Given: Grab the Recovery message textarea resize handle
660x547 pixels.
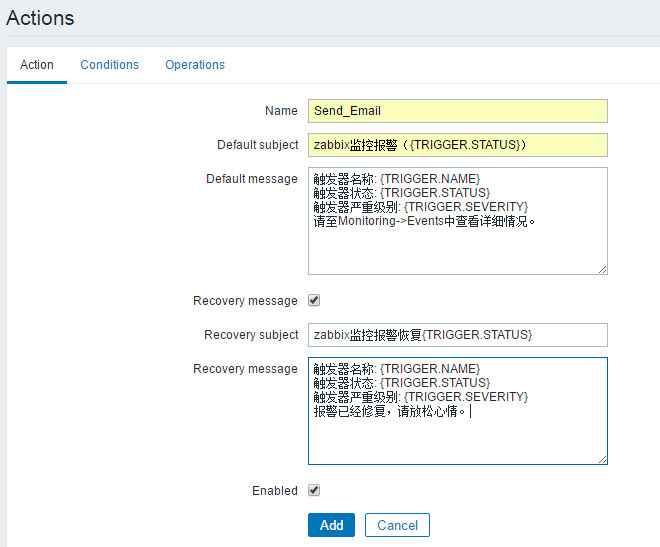Looking at the screenshot, I should 602,459.
